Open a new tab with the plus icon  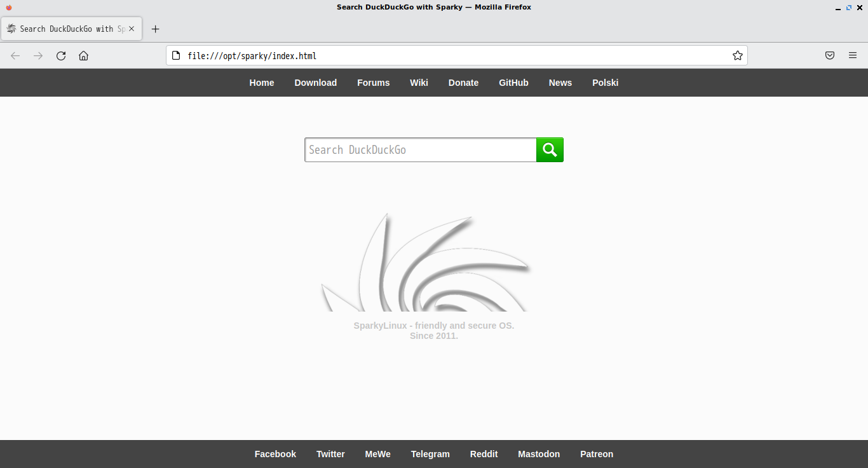155,29
